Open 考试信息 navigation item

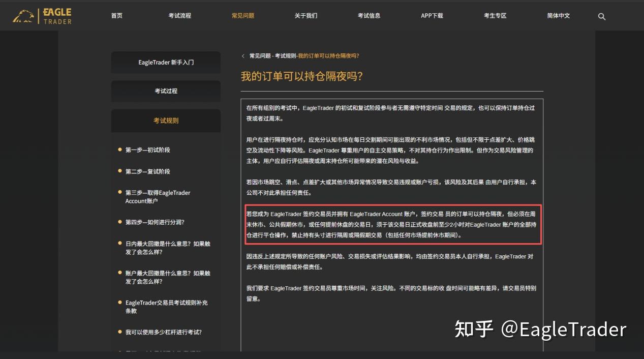[369, 16]
